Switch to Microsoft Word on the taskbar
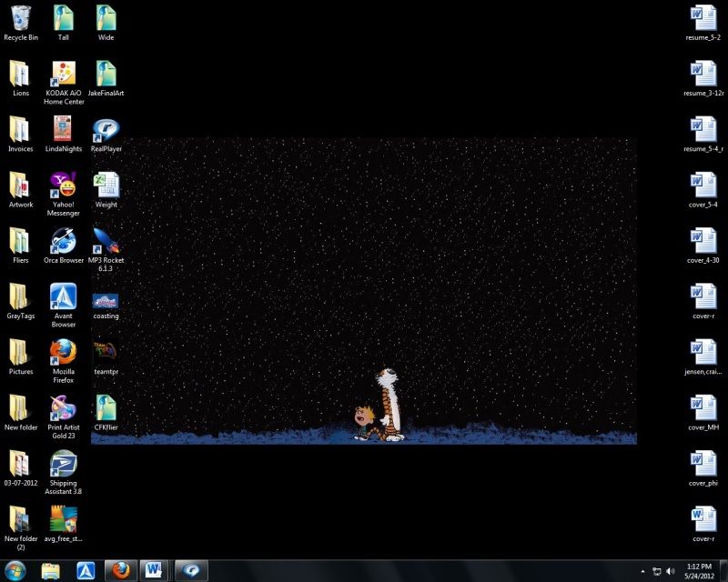 (154, 570)
